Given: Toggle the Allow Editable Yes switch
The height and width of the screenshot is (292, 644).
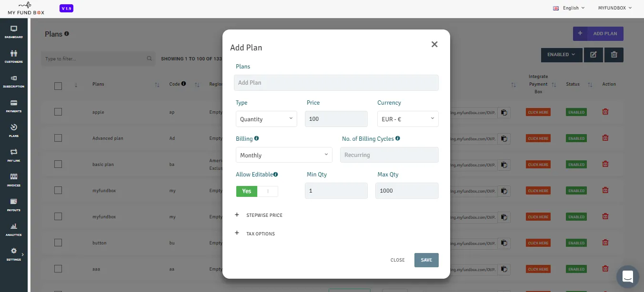Looking at the screenshot, I should pos(257,191).
